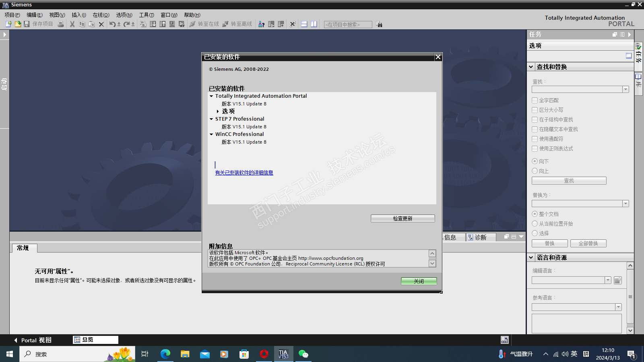This screenshot has height=362, width=644.
Task: Click the Delete X toolbar icon
Action: [x=101, y=24]
